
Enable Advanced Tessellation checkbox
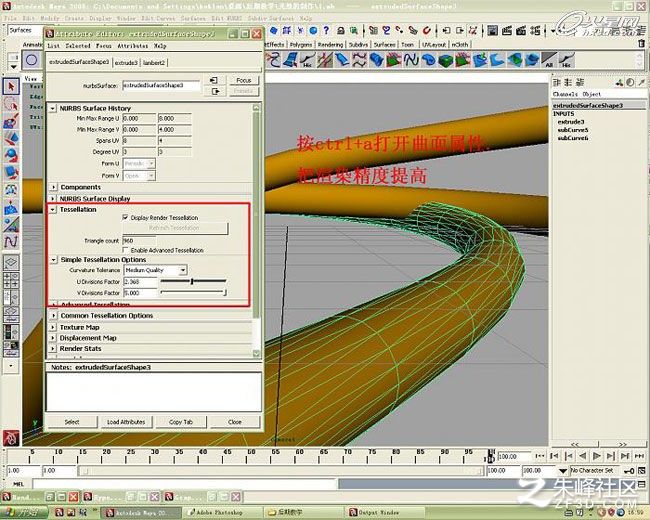pos(125,250)
